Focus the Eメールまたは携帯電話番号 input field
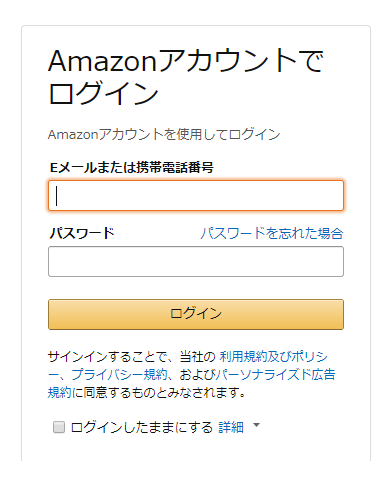This screenshot has height=480, width=390. [196, 196]
